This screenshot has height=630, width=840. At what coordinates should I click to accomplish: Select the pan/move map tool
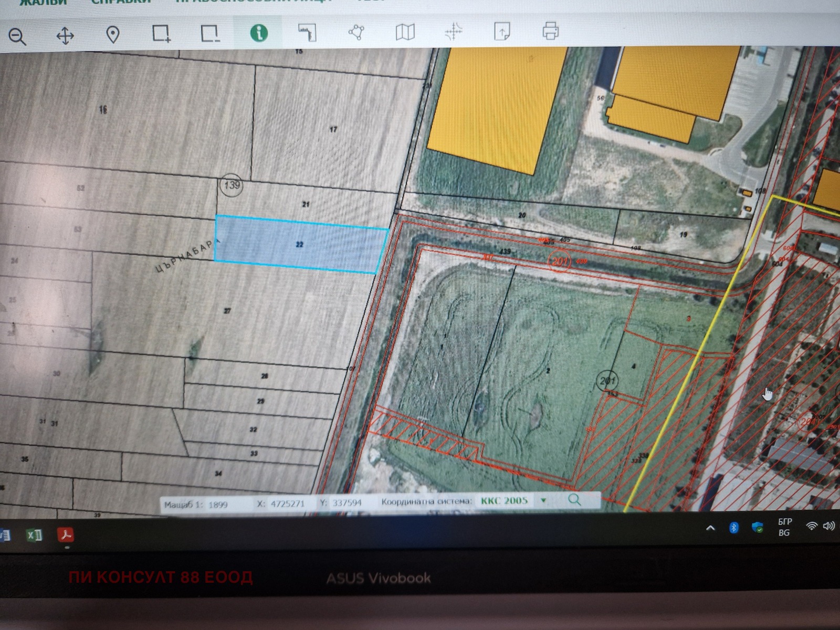click(x=65, y=36)
